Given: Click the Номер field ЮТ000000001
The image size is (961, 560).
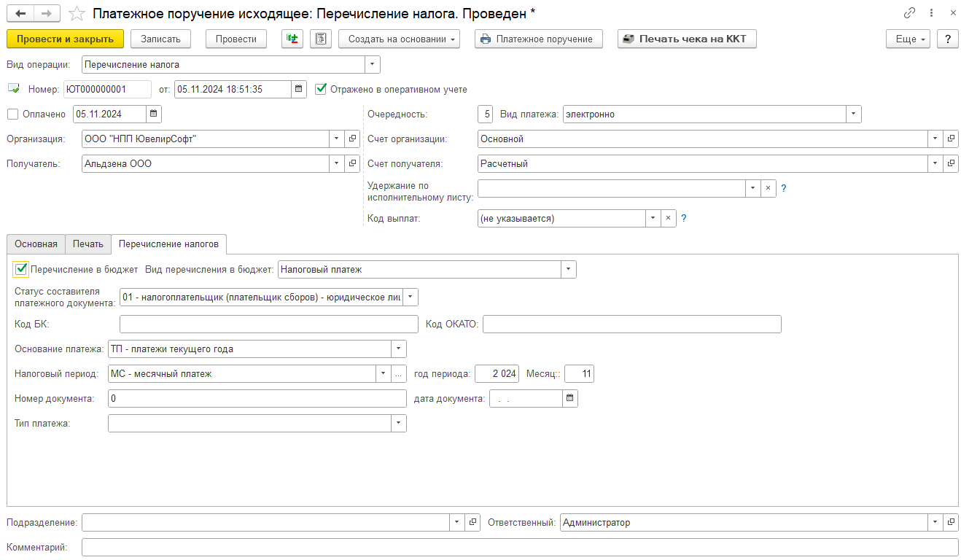Looking at the screenshot, I should click(107, 89).
